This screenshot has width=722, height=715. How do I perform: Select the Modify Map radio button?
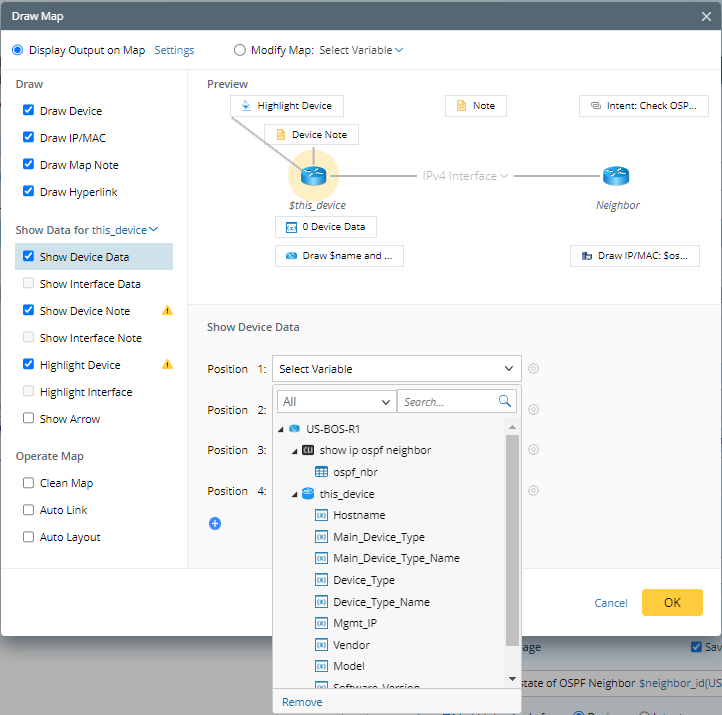(240, 50)
